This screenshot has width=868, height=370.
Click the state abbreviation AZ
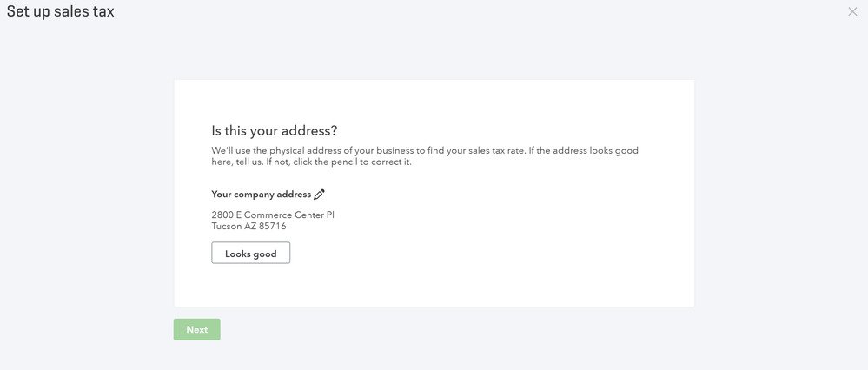[x=250, y=227]
